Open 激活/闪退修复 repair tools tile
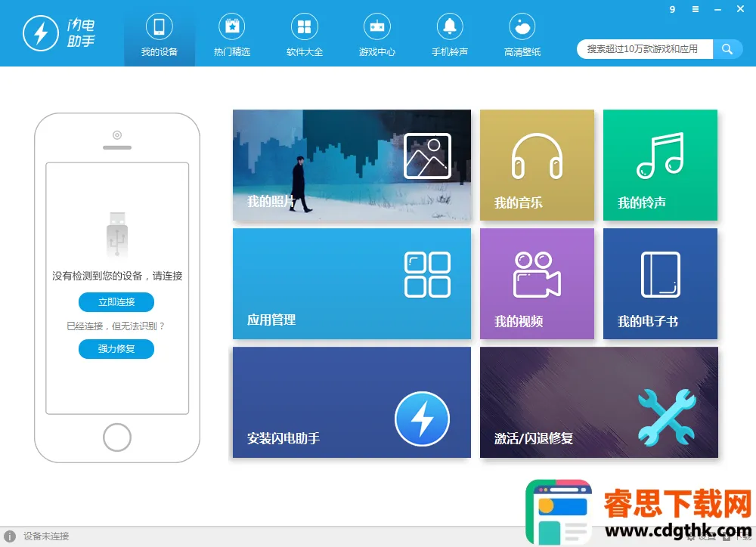This screenshot has height=547, width=756. [x=599, y=402]
